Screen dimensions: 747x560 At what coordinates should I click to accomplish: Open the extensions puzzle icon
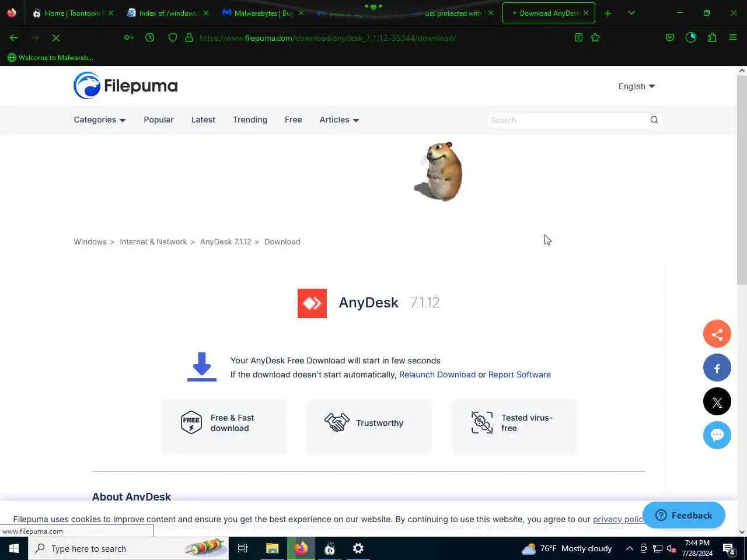[712, 37]
